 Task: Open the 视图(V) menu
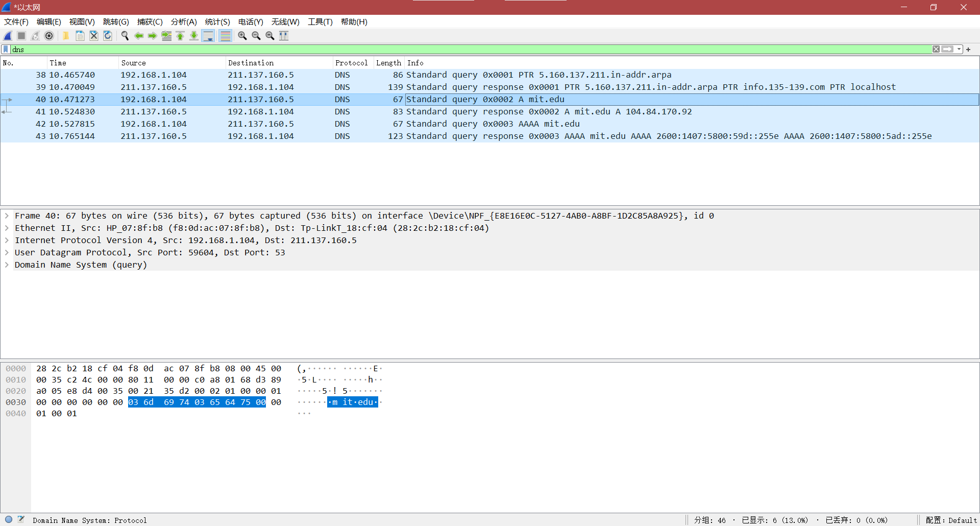[82, 22]
